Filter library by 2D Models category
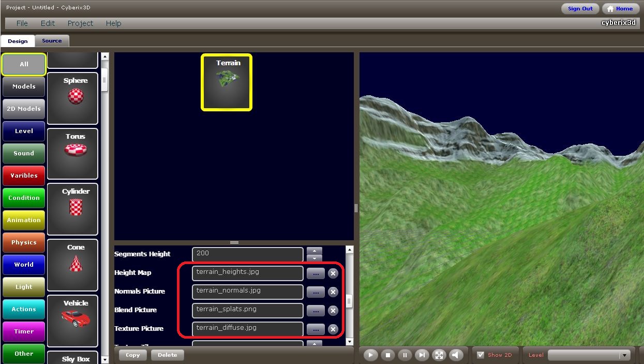 coord(24,109)
